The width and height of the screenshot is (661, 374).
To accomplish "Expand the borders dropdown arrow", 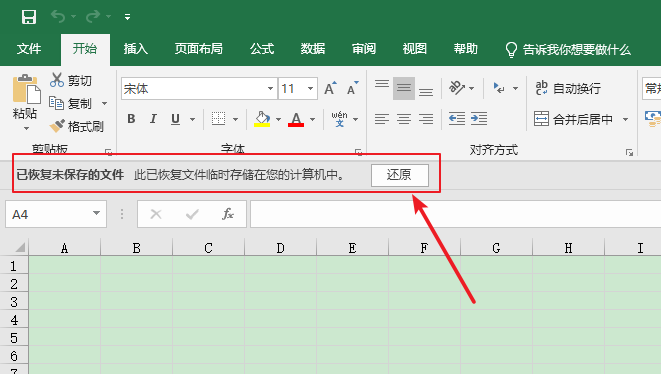I will 236,120.
